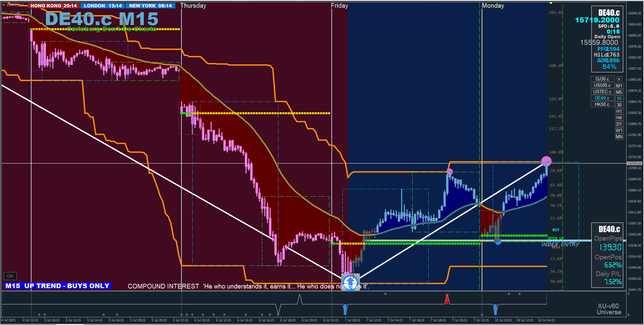Click the Monday day separator label

coord(493,6)
